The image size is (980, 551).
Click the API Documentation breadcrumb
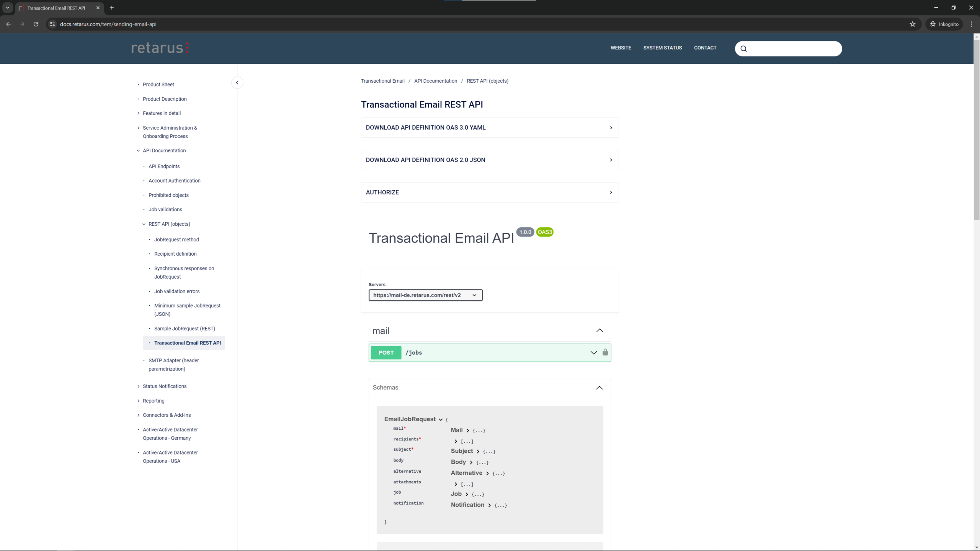tap(436, 81)
